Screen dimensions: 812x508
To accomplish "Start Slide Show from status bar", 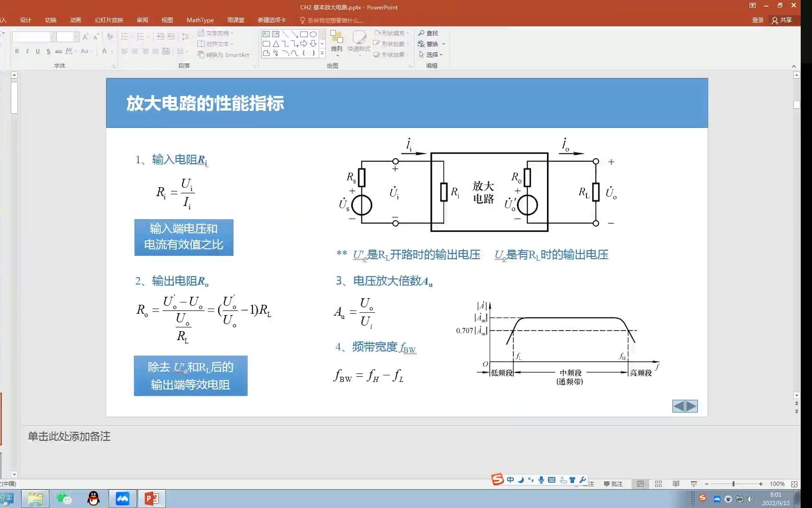I will click(694, 484).
